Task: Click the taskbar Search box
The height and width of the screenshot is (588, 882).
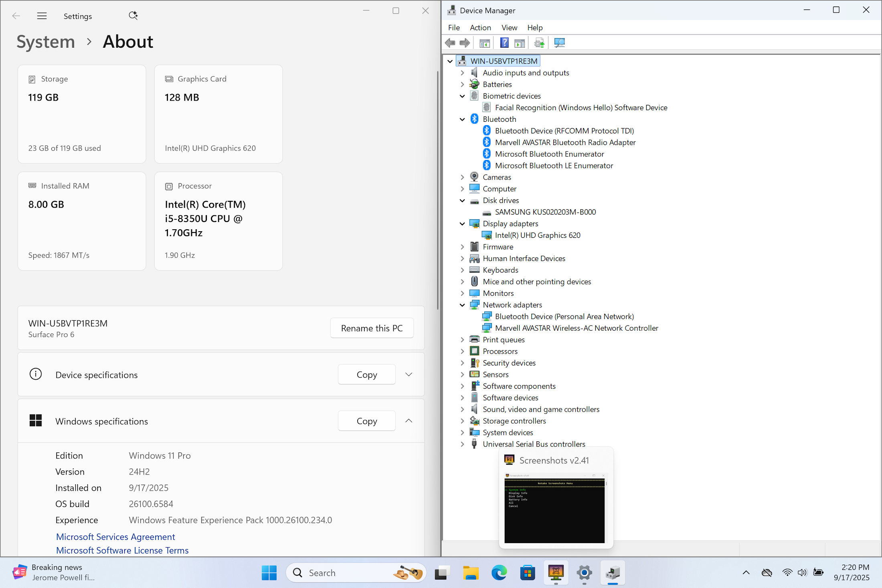Action: click(x=356, y=573)
